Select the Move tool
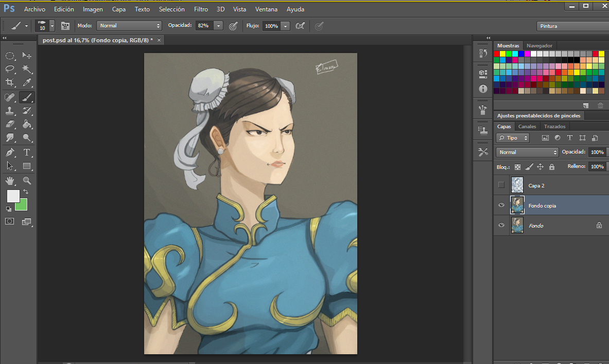609x364 pixels. [x=27, y=56]
